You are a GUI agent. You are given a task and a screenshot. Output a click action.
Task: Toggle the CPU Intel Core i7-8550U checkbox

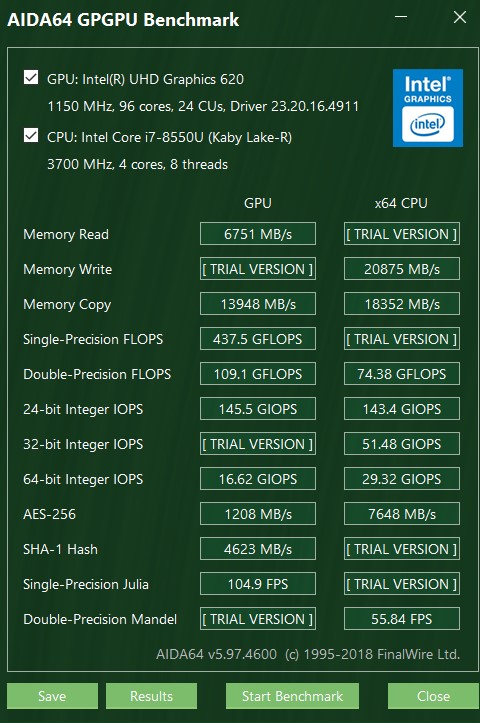pyautogui.click(x=31, y=136)
